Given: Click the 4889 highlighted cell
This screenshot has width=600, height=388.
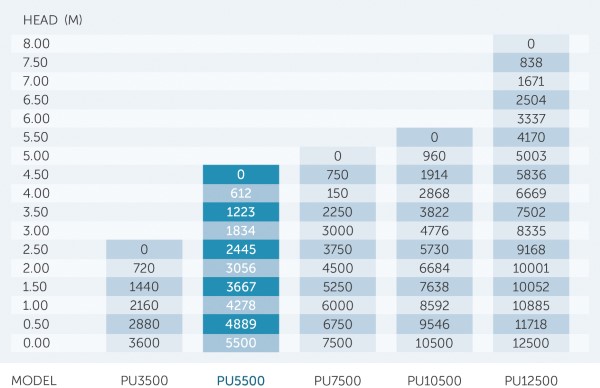Looking at the screenshot, I should [241, 324].
